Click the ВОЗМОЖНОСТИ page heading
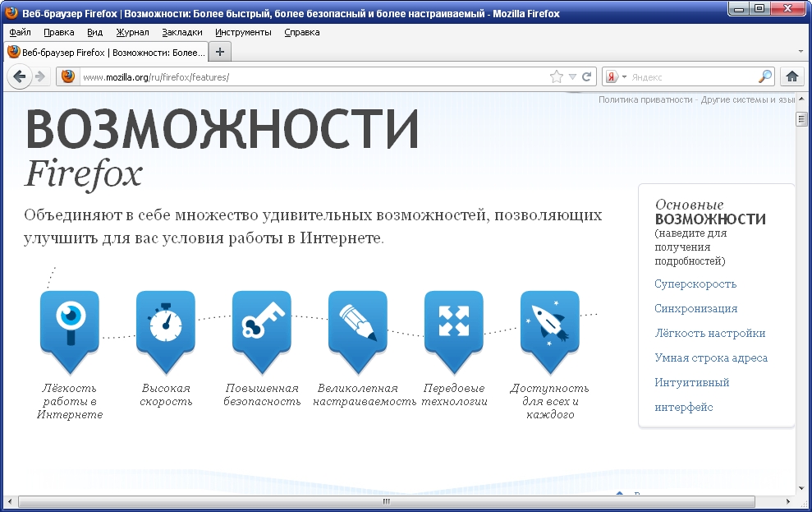Image resolution: width=812 pixels, height=512 pixels. tap(222, 128)
